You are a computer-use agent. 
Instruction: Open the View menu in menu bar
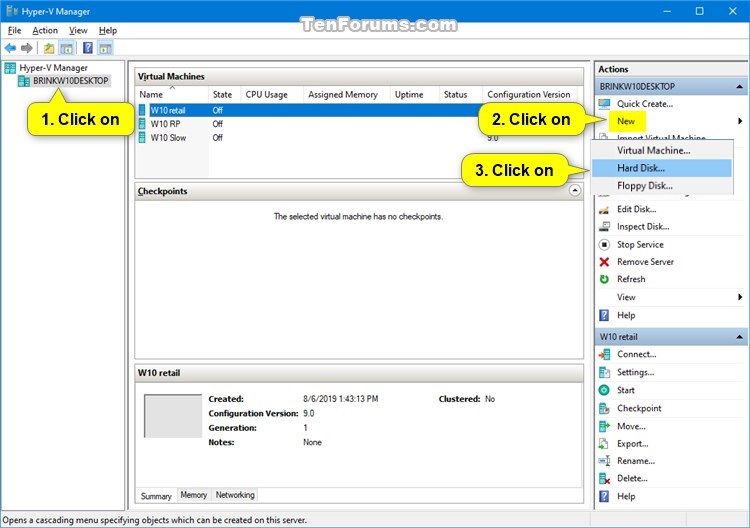point(78,31)
